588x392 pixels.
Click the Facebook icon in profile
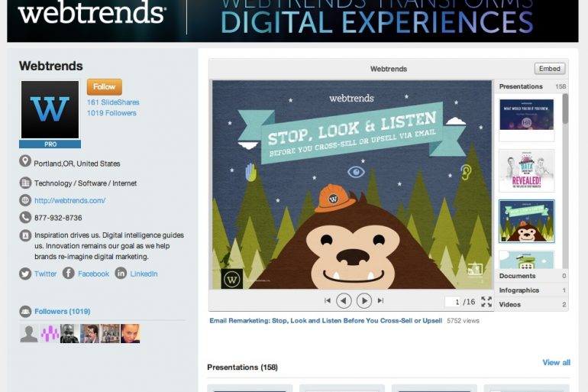click(69, 274)
